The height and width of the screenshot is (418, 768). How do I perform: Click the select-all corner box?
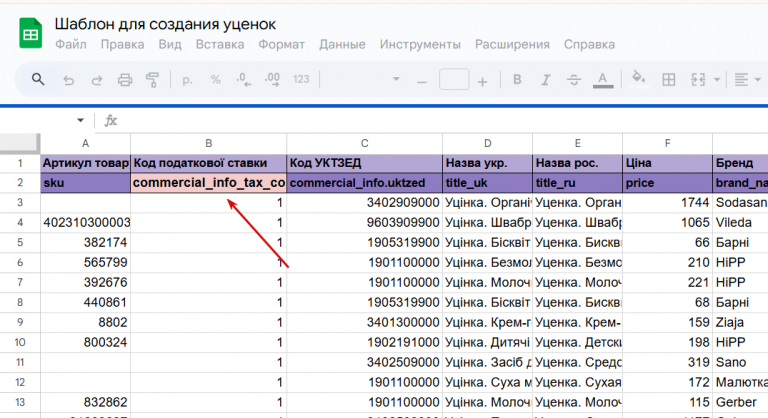(20, 143)
